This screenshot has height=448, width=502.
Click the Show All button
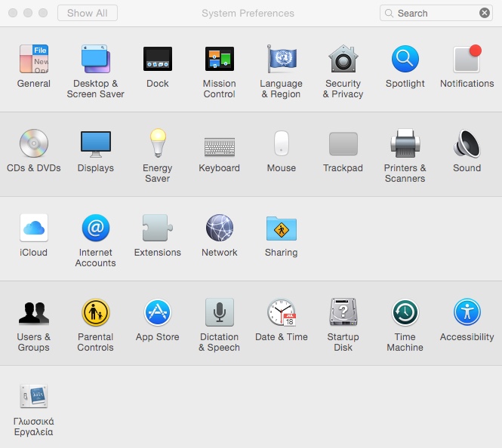(88, 13)
